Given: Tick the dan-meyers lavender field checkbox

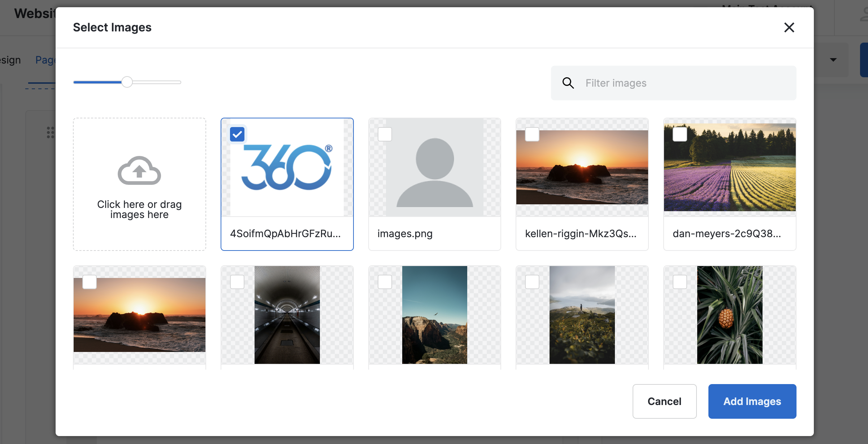Looking at the screenshot, I should pos(680,135).
